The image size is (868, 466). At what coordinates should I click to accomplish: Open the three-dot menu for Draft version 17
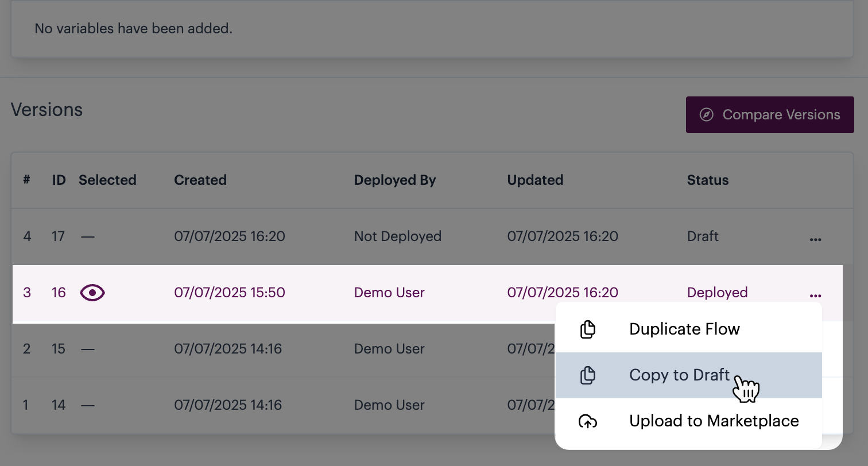(x=815, y=239)
